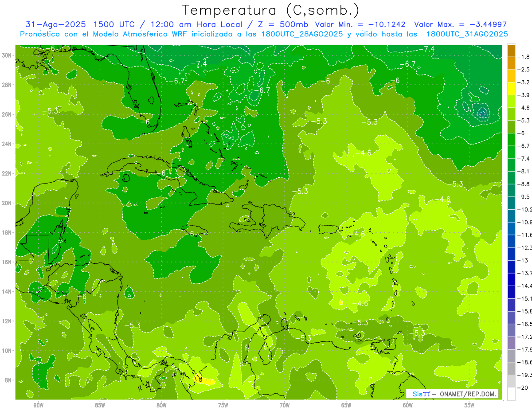
Task: Click the '14N' latitude axis label
Action: pos(7,292)
